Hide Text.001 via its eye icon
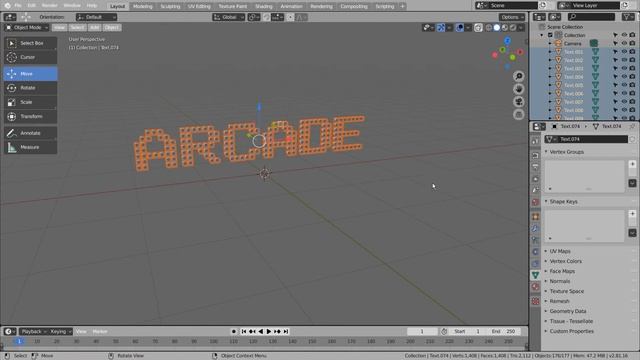Screen dimensions: 640x360 click(624, 52)
